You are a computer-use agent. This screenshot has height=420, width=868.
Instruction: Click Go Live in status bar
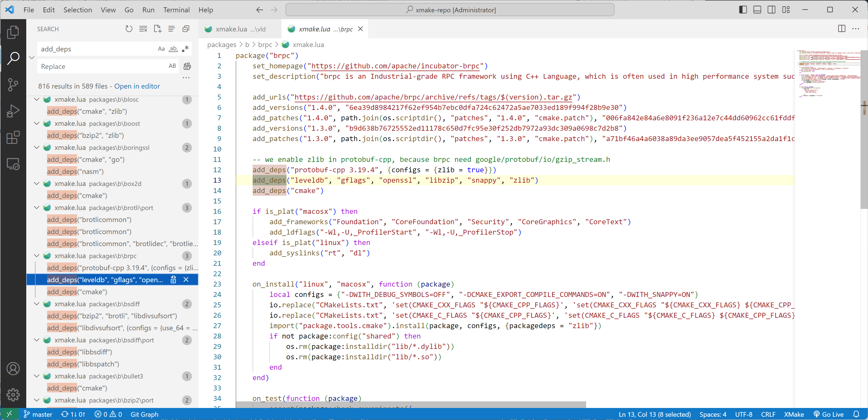pyautogui.click(x=829, y=414)
